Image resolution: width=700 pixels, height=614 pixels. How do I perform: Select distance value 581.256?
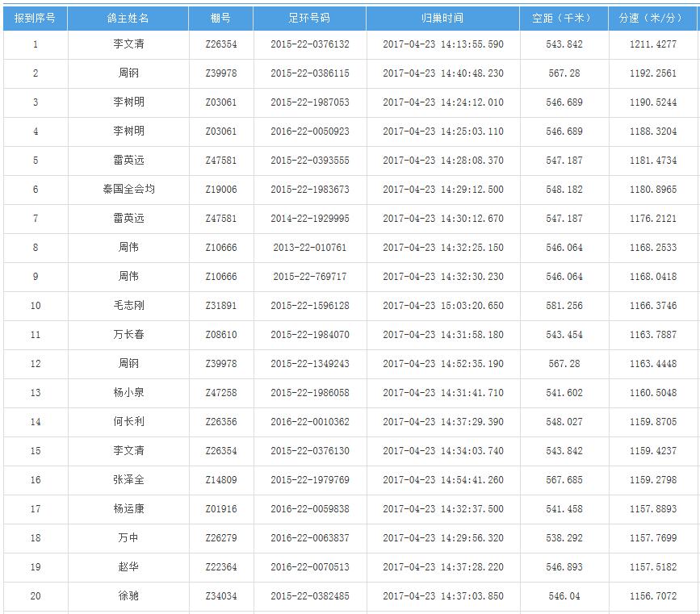click(x=564, y=306)
